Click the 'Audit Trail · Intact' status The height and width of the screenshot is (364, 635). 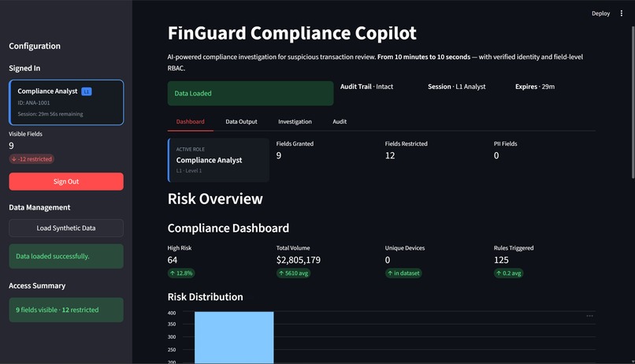[366, 87]
